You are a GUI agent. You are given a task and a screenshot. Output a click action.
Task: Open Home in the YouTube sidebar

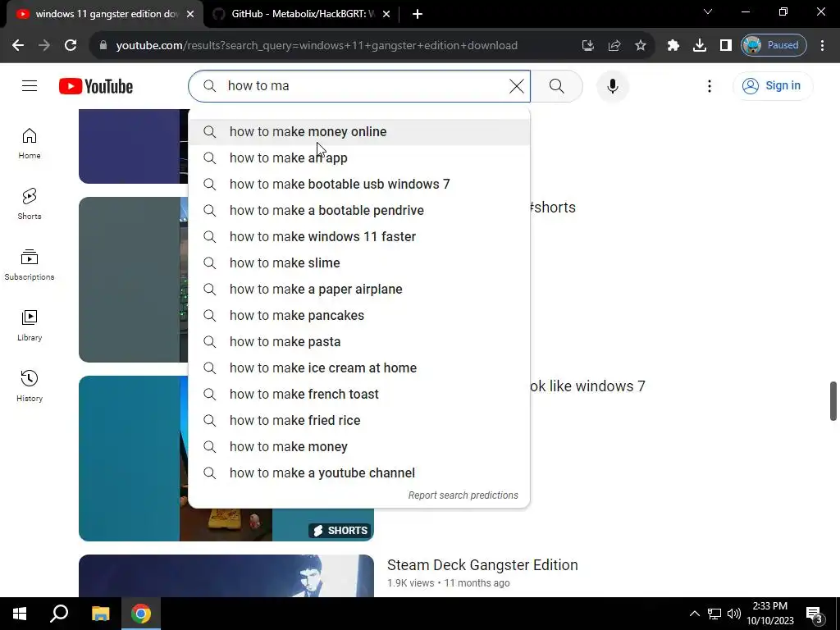coord(30,144)
